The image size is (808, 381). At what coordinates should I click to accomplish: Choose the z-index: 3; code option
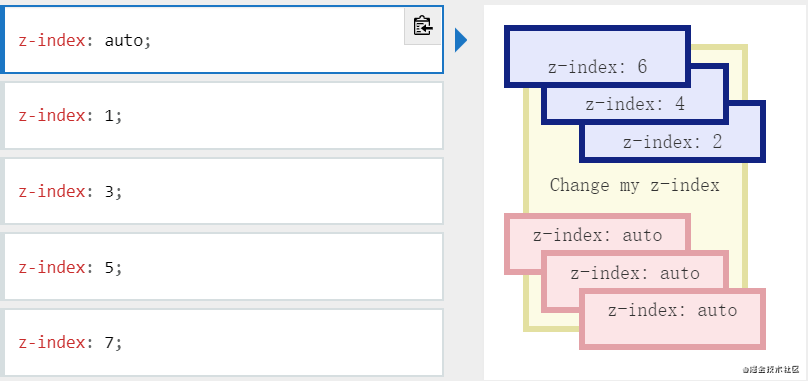pyautogui.click(x=223, y=191)
